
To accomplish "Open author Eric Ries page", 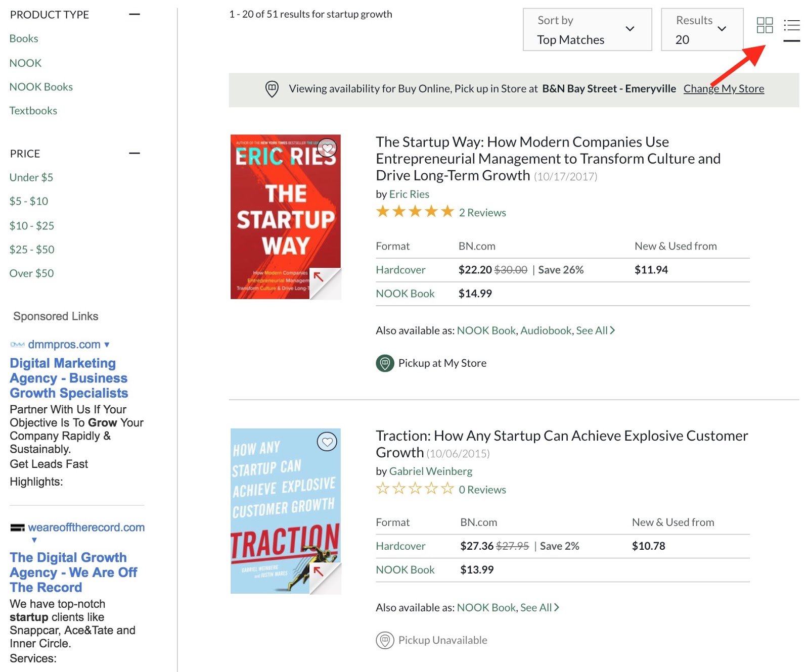I will (x=409, y=194).
